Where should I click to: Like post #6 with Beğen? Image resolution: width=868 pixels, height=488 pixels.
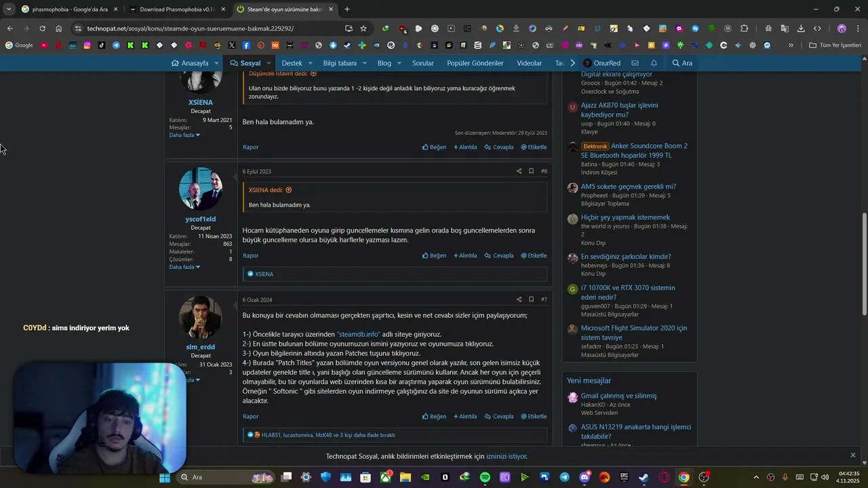(x=435, y=256)
